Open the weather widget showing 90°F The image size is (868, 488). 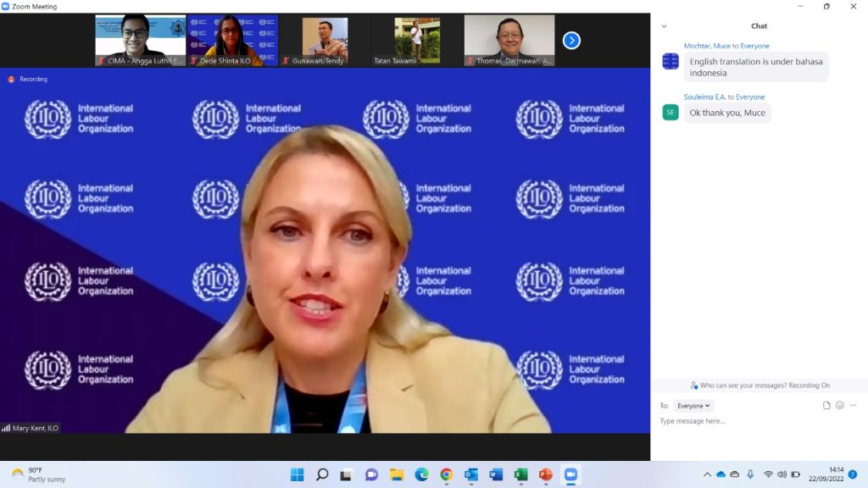pyautogui.click(x=39, y=474)
